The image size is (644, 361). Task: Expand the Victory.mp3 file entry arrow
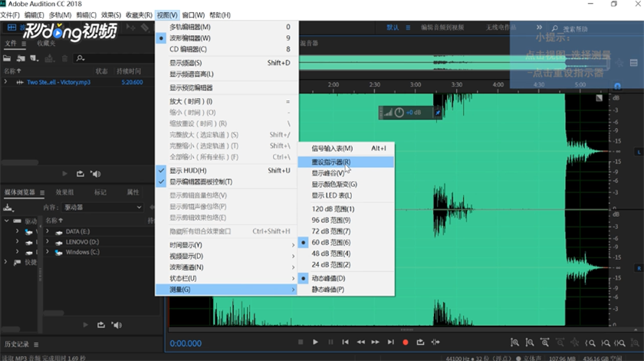point(6,82)
